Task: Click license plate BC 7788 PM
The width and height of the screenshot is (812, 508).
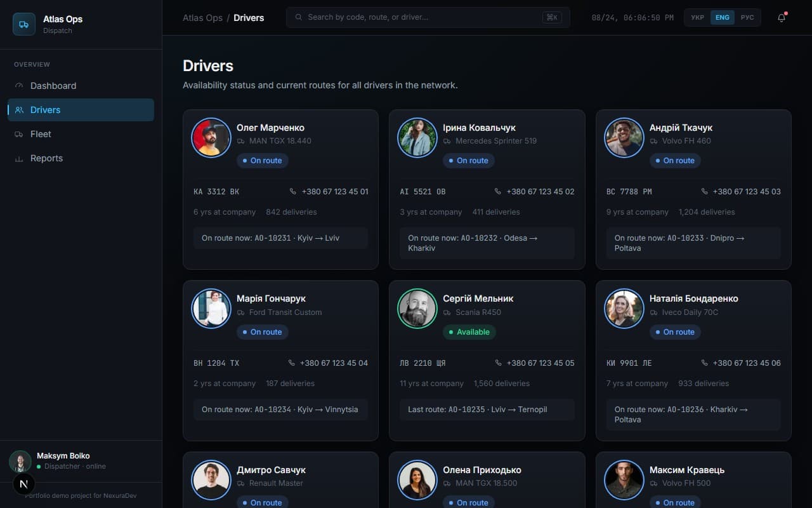Action: point(629,191)
